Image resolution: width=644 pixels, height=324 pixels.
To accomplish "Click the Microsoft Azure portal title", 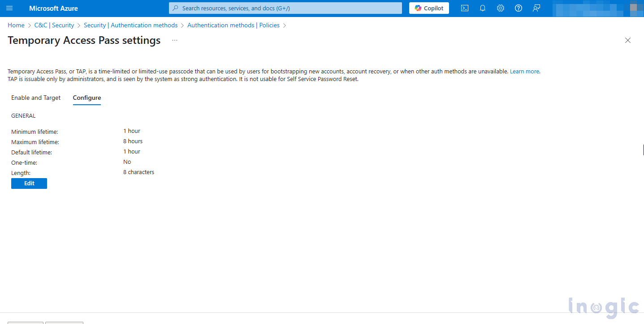I will click(x=53, y=8).
